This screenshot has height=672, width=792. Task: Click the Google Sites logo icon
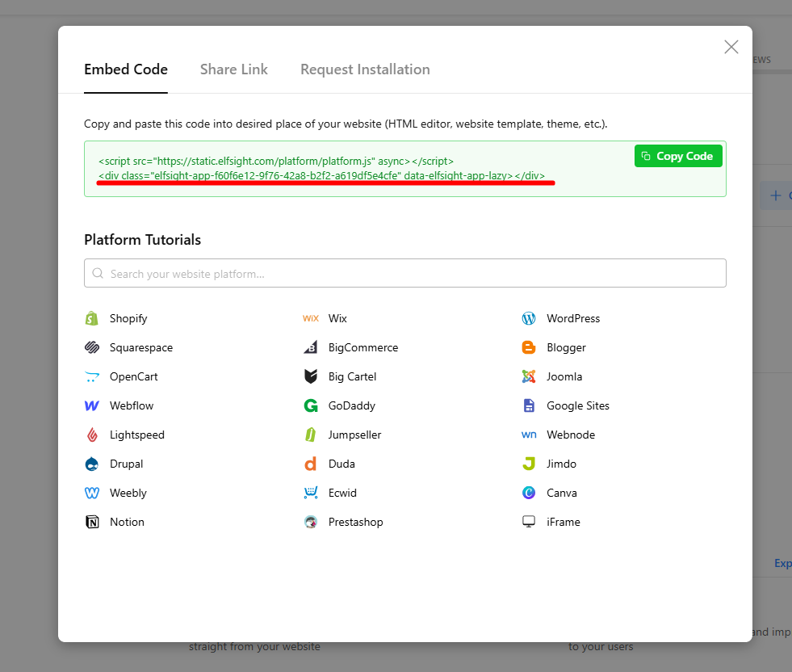pyautogui.click(x=529, y=405)
